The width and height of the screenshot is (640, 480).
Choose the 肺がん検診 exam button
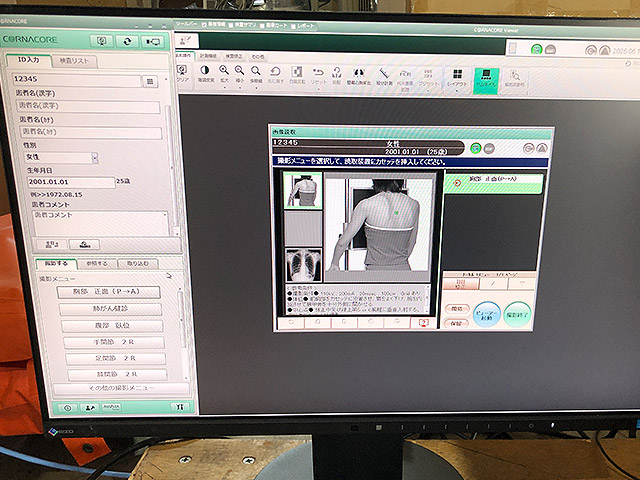(110, 309)
